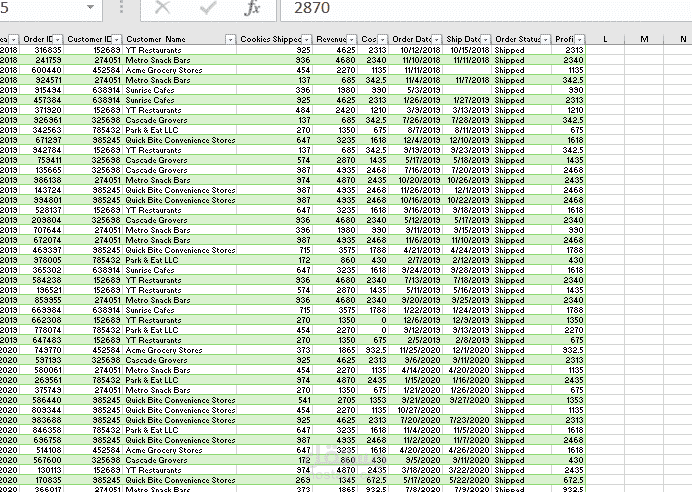Select Order ID cell 457384
This screenshot has height=492, width=692.
pyautogui.click(x=42, y=100)
